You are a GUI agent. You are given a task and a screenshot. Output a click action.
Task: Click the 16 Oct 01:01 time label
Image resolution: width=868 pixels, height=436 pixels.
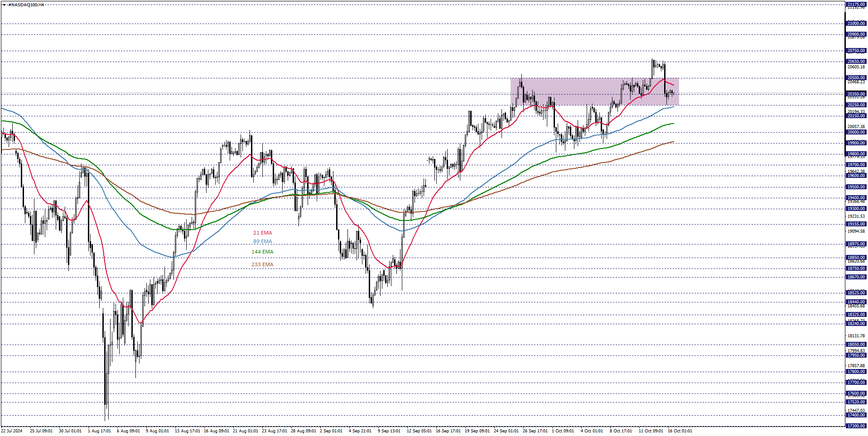click(x=680, y=431)
